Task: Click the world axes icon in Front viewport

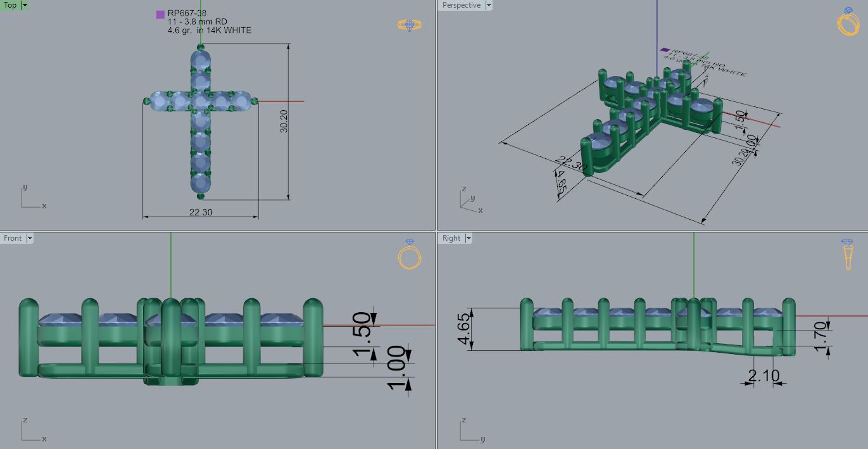Action: coord(33,430)
